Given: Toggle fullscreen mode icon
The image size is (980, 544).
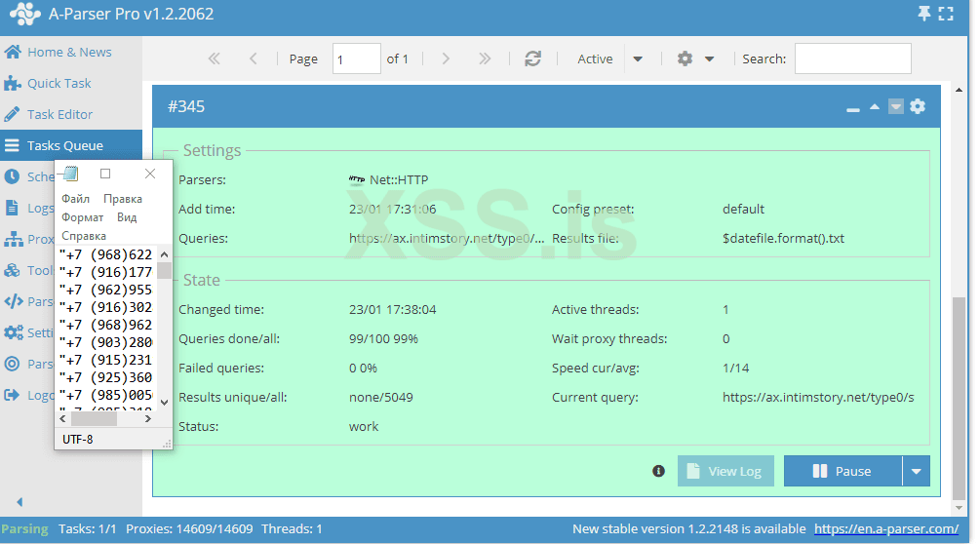Looking at the screenshot, I should pyautogui.click(x=946, y=13).
